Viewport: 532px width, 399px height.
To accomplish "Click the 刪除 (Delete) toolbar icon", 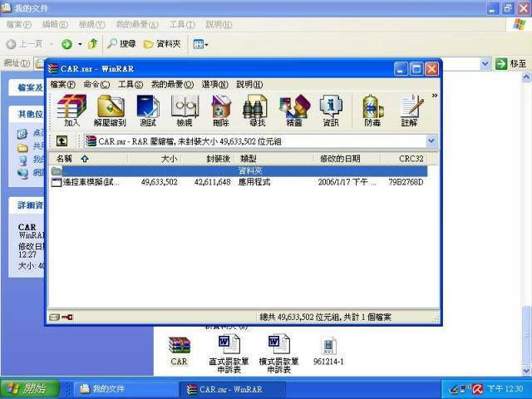I will [x=220, y=111].
